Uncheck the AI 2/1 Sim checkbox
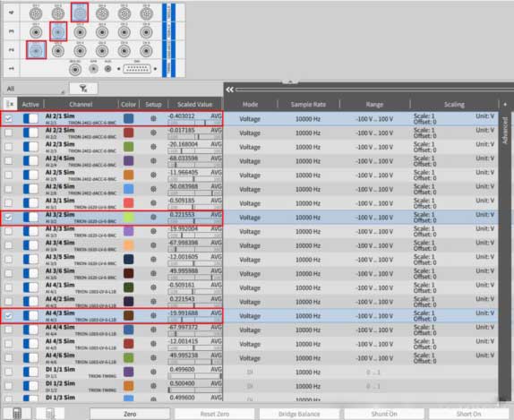 [9, 119]
